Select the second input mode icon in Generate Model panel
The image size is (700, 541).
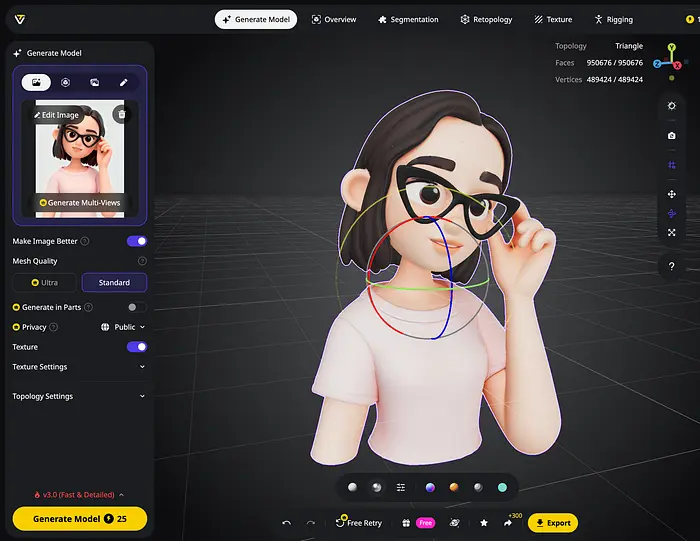[65, 82]
